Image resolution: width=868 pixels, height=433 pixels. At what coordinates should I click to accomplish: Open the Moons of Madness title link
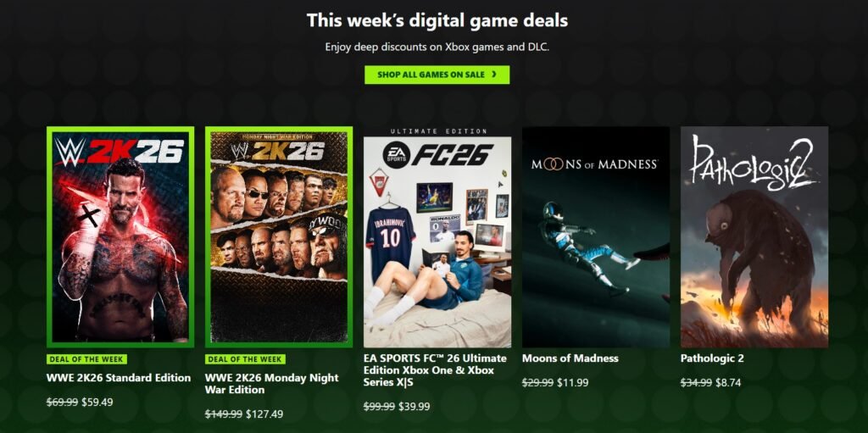pyautogui.click(x=570, y=358)
